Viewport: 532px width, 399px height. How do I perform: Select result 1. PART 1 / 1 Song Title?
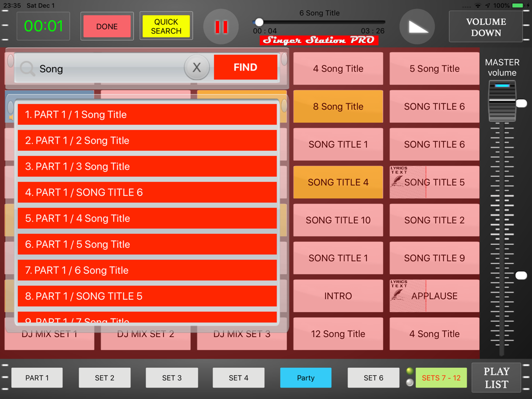[x=147, y=114]
